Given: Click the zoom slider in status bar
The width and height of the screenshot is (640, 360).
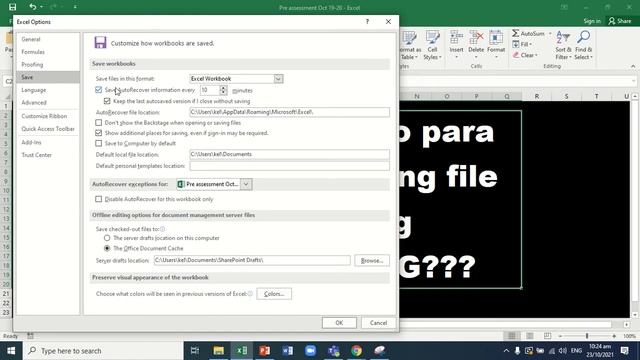Looking at the screenshot, I should 587,336.
